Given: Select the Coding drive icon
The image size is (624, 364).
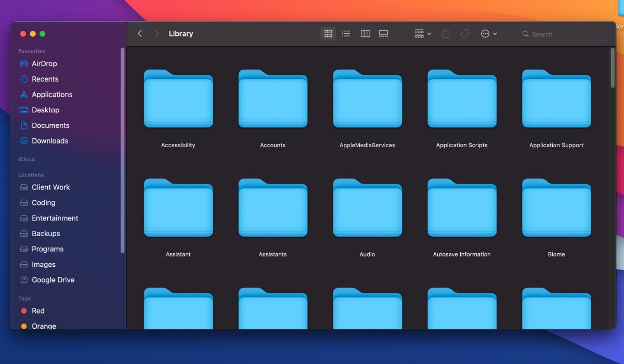Looking at the screenshot, I should click(x=23, y=203).
